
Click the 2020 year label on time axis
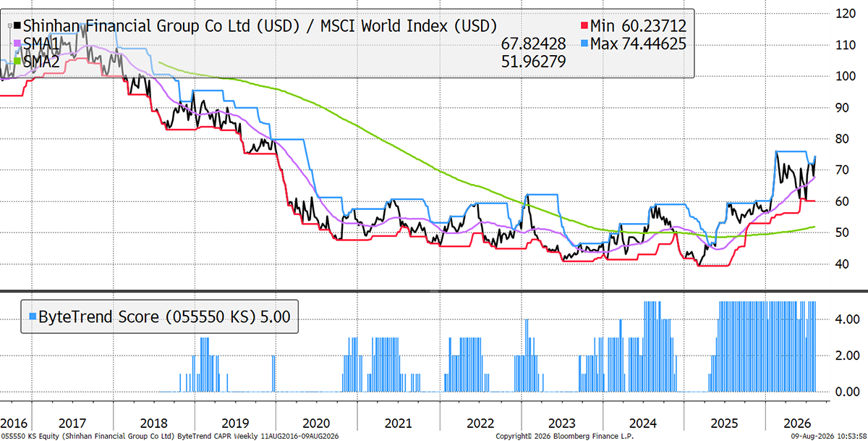tap(317, 422)
